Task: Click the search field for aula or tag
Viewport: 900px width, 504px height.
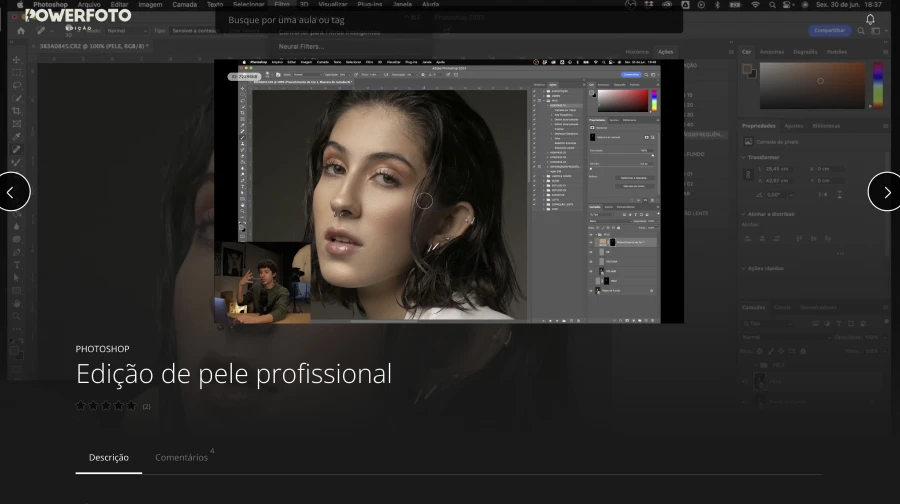Action: (x=449, y=20)
